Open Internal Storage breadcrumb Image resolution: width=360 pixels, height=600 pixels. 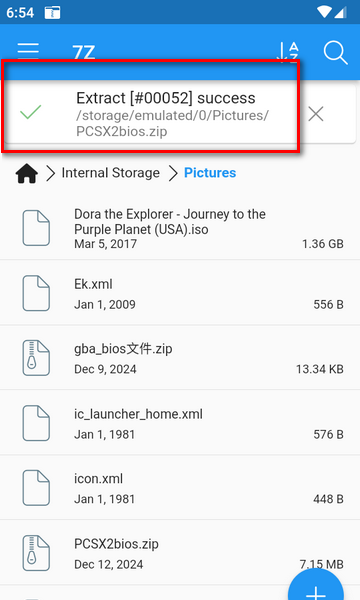click(111, 173)
